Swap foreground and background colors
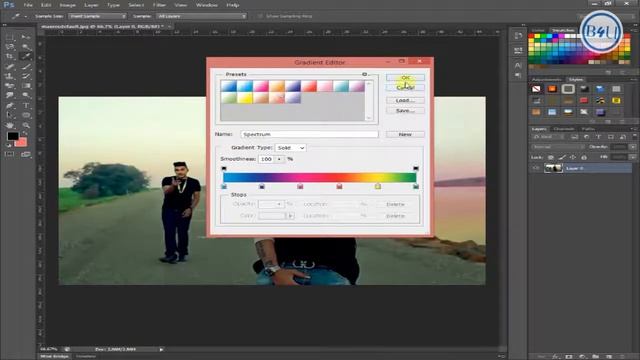 click(25, 133)
